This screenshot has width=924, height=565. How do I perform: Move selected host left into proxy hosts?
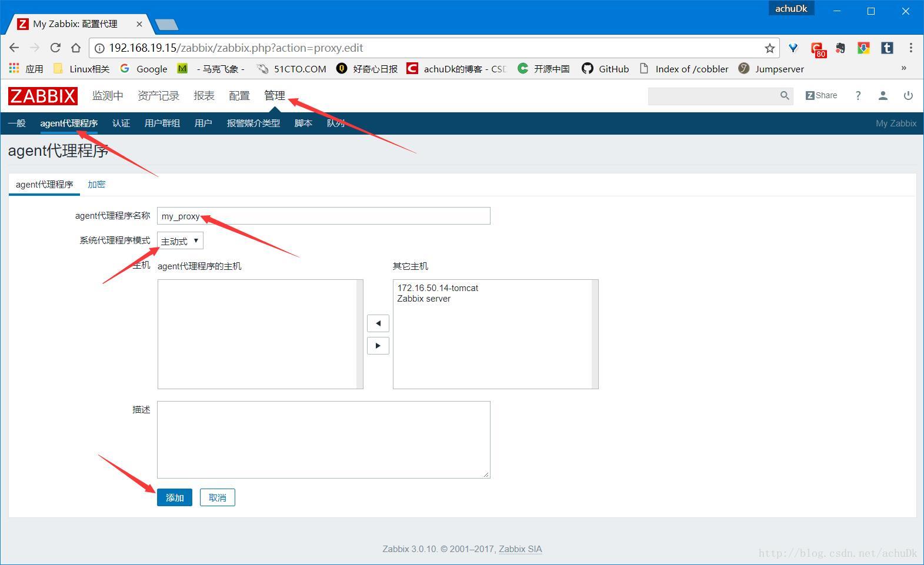378,323
